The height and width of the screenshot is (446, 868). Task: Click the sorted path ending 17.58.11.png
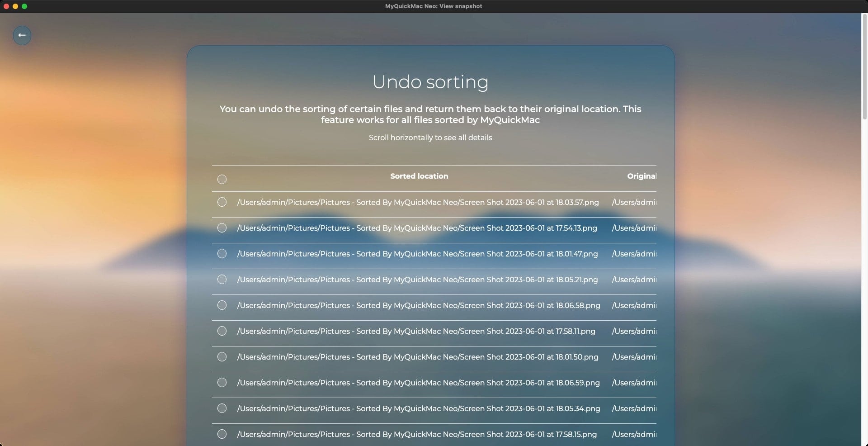click(x=416, y=331)
